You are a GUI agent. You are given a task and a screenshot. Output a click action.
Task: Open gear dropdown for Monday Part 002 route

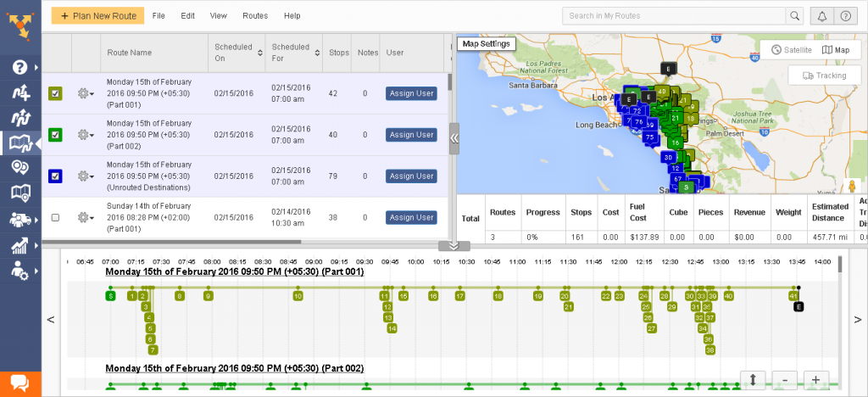click(85, 135)
